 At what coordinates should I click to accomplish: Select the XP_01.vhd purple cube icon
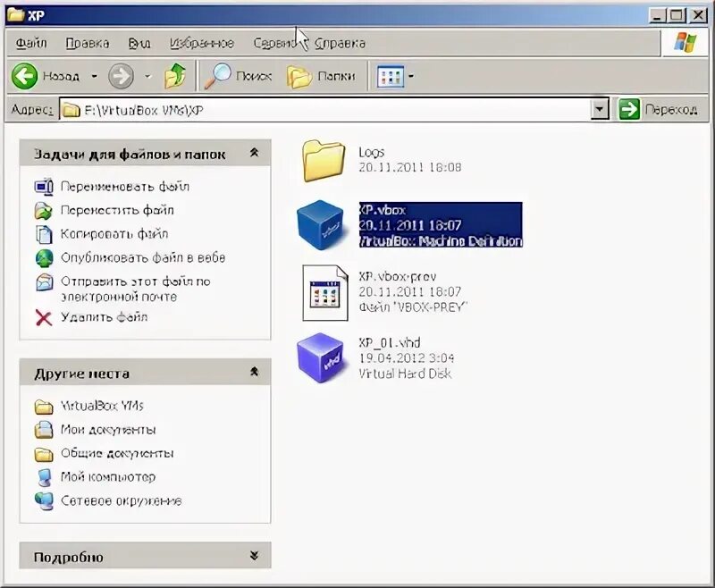(x=320, y=357)
